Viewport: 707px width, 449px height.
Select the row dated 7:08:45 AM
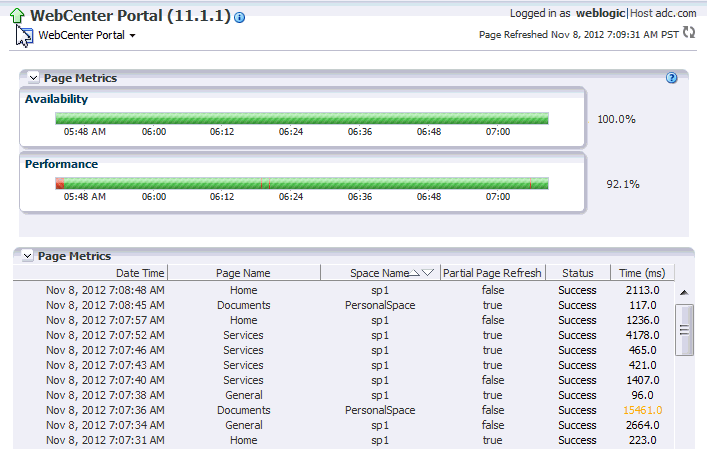(344, 305)
